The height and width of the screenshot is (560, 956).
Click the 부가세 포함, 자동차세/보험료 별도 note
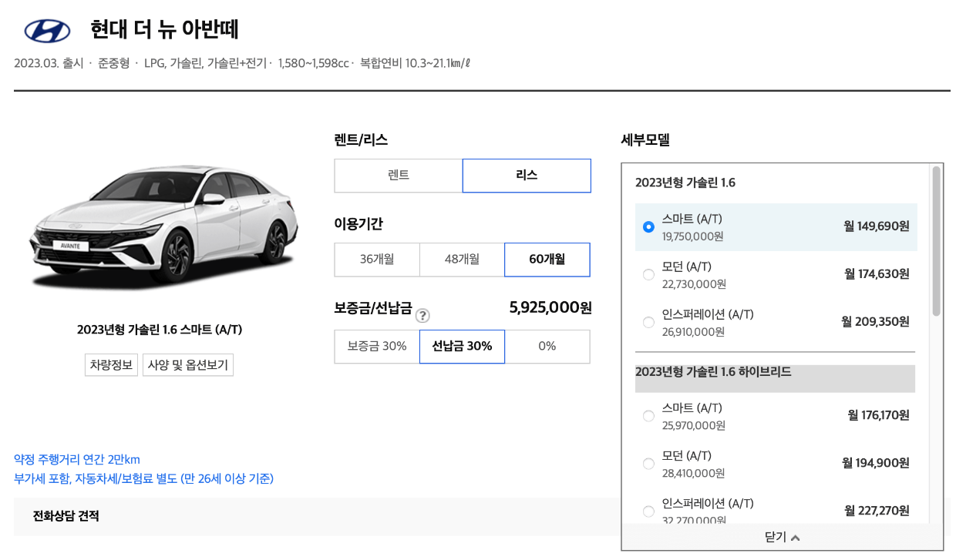tap(143, 479)
